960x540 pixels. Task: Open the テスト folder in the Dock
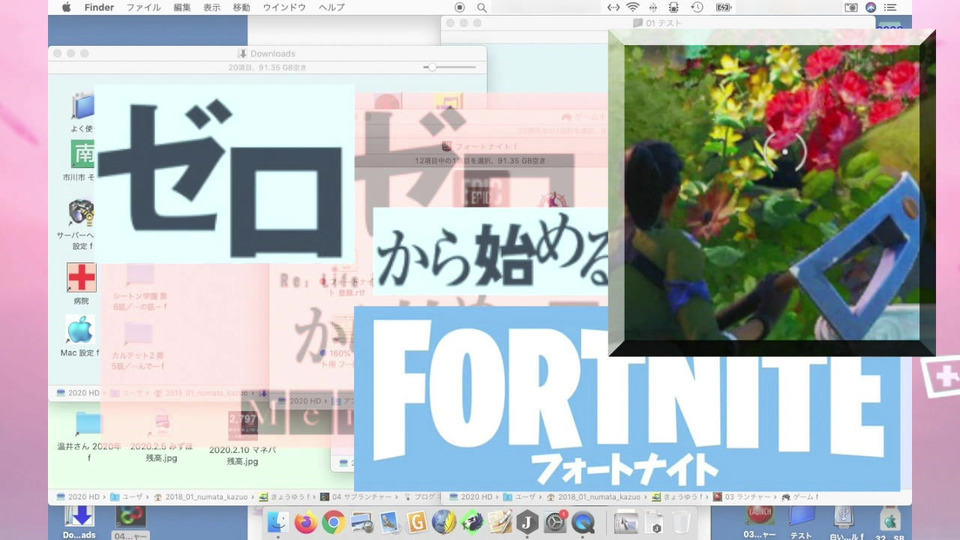pyautogui.click(x=801, y=520)
